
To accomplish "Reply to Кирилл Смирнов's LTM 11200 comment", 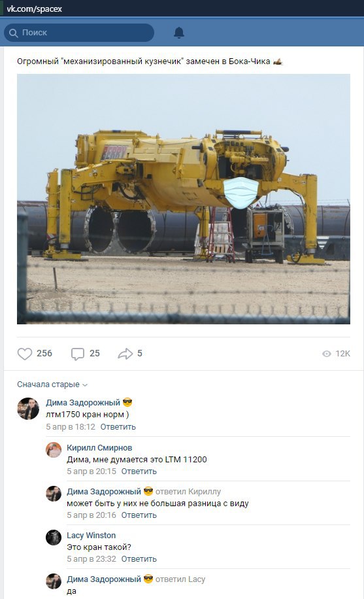I will click(139, 471).
